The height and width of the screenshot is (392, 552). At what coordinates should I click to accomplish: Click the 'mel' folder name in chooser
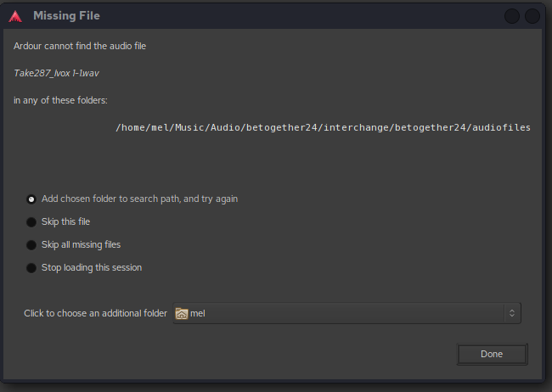point(198,313)
